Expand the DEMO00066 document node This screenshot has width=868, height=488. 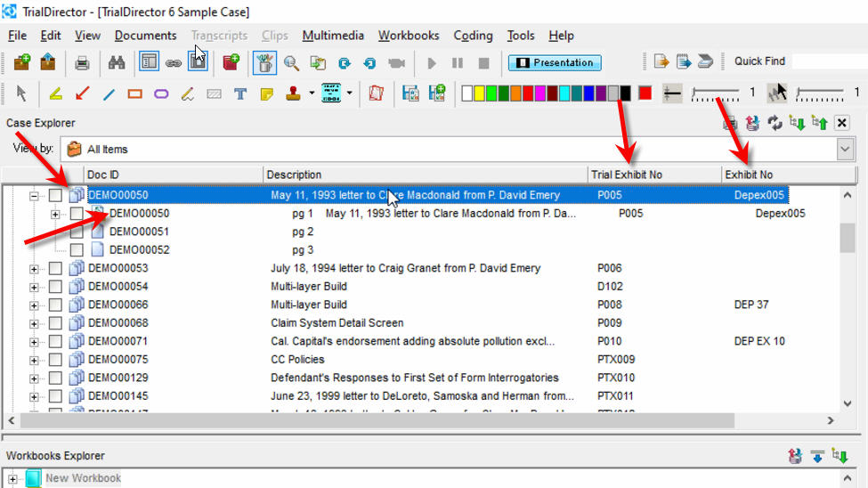click(x=35, y=305)
